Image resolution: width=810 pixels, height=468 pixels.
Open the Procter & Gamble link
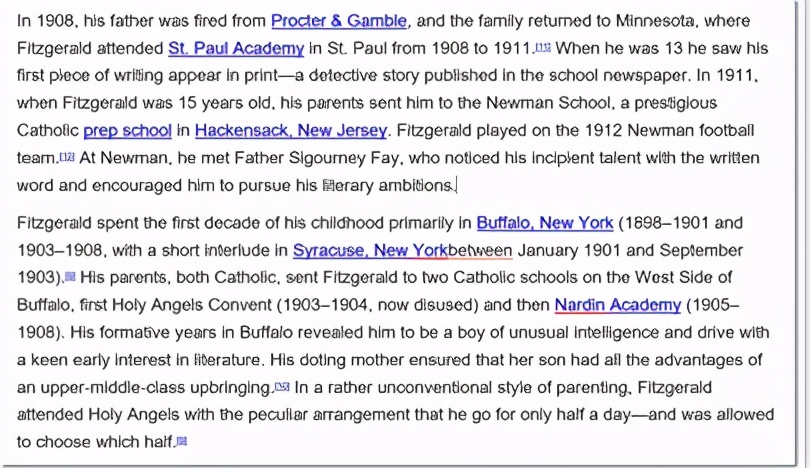338,21
